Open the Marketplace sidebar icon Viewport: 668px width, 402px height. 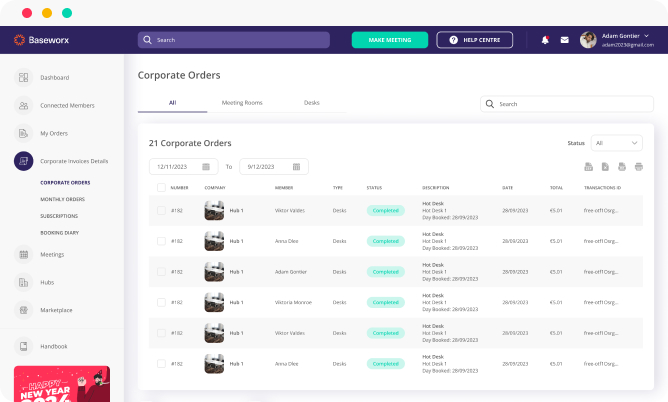tap(23, 310)
